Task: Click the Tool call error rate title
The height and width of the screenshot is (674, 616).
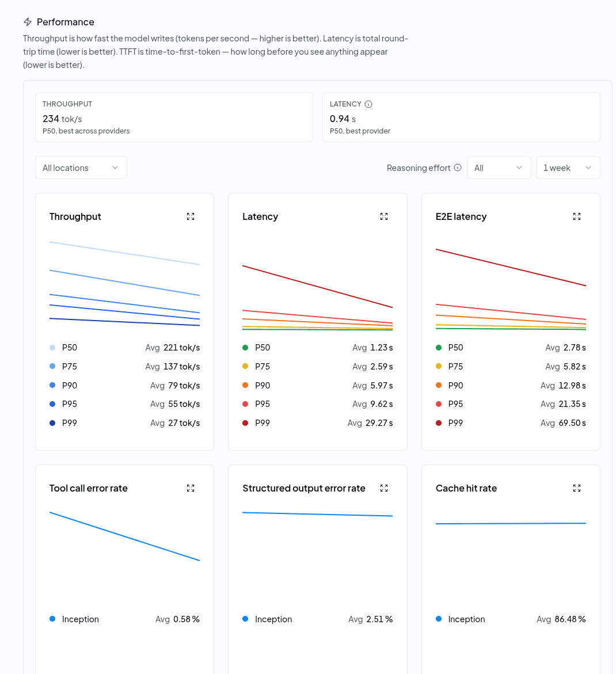Action: [89, 488]
